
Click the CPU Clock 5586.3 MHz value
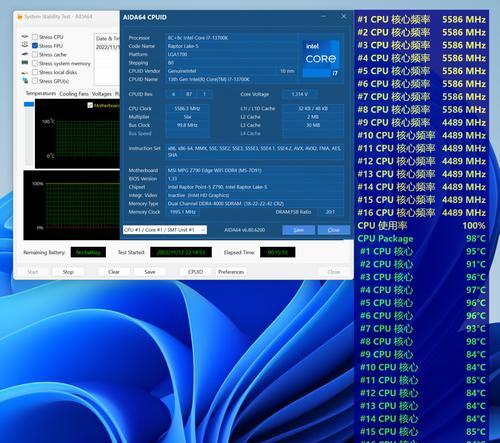pyautogui.click(x=187, y=108)
